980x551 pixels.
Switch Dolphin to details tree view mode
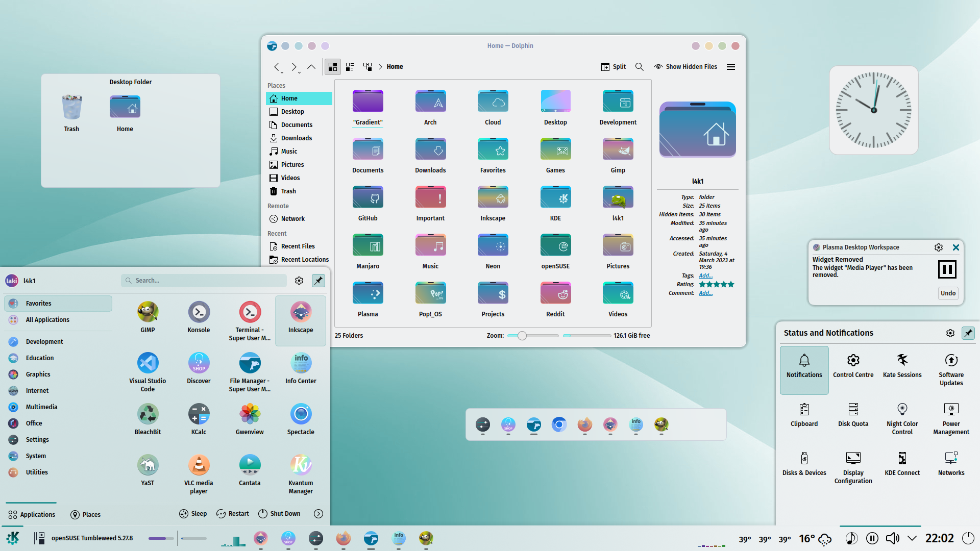367,67
